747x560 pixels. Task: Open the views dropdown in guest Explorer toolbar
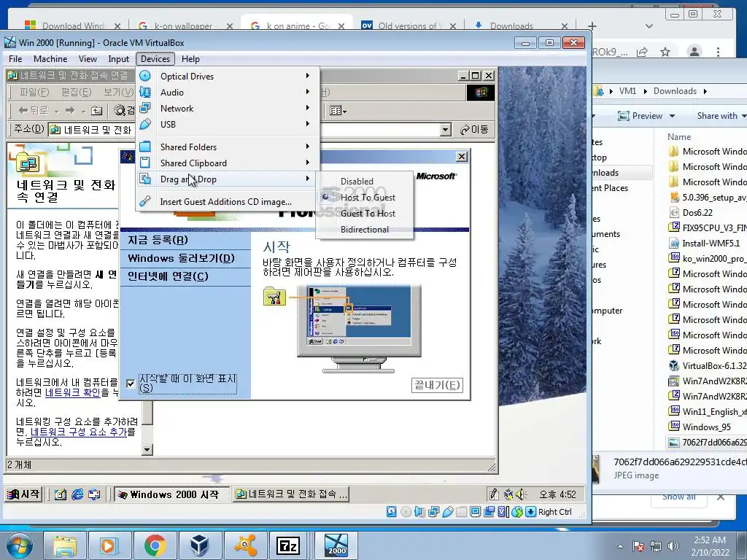[x=338, y=111]
